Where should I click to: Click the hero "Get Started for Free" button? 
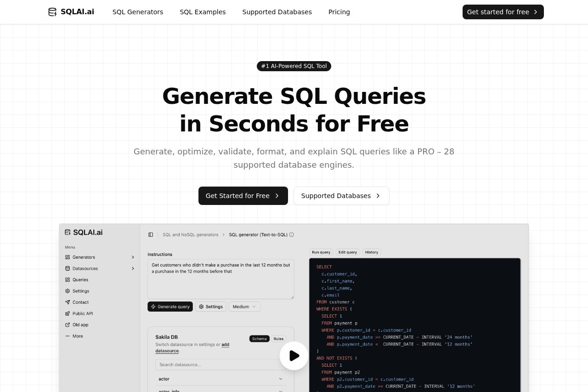click(243, 196)
